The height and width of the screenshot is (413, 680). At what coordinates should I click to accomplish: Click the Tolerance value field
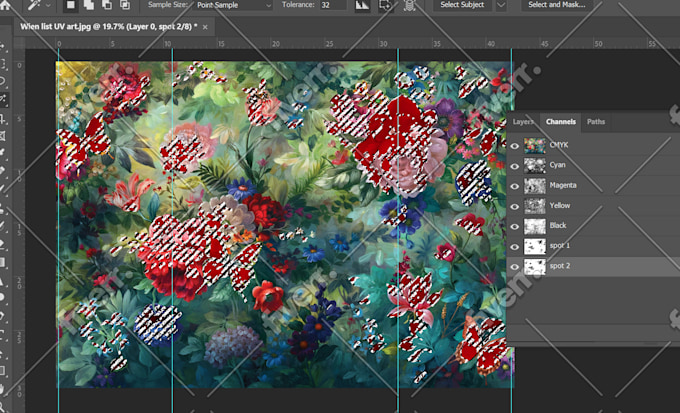click(x=335, y=5)
